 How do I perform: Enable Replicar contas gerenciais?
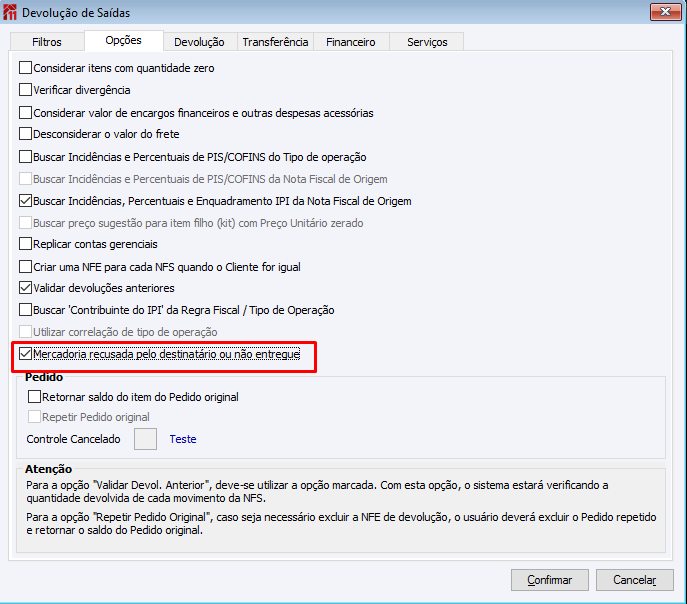[25, 244]
